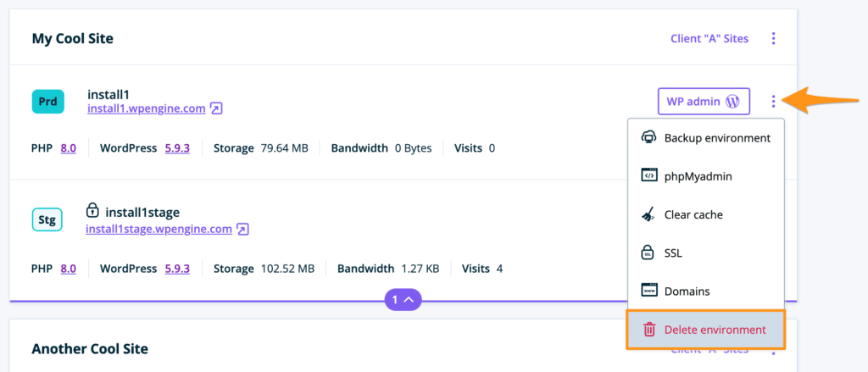Open external link icon next to install1stage.wpengine.com
The height and width of the screenshot is (372, 868).
[x=242, y=229]
